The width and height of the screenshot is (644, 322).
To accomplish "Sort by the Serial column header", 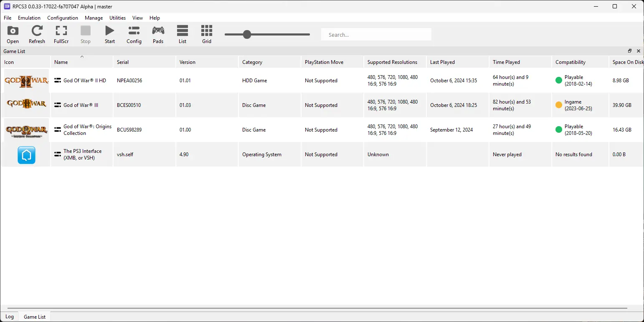I will coord(145,62).
